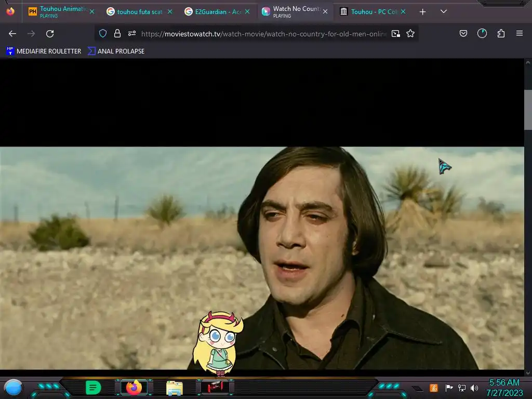Screen dimensions: 532x399
Task: Bookmark this page with the star
Action: (410, 33)
